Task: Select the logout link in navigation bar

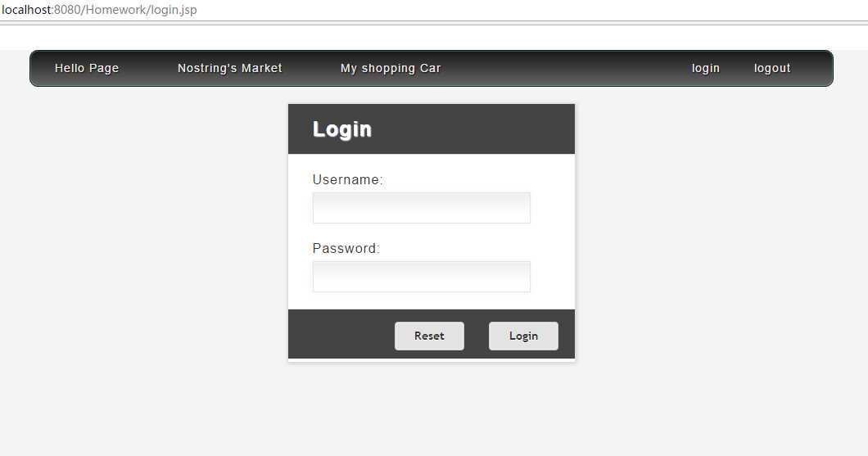Action: tap(772, 68)
